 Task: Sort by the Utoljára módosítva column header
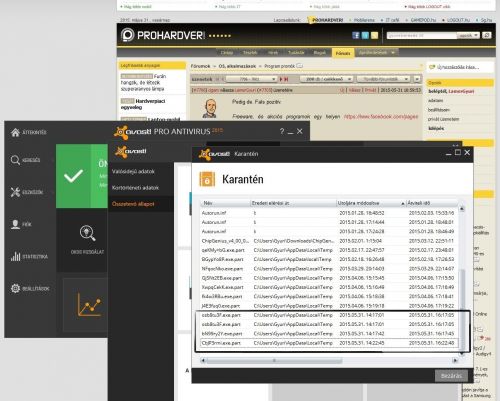371,203
